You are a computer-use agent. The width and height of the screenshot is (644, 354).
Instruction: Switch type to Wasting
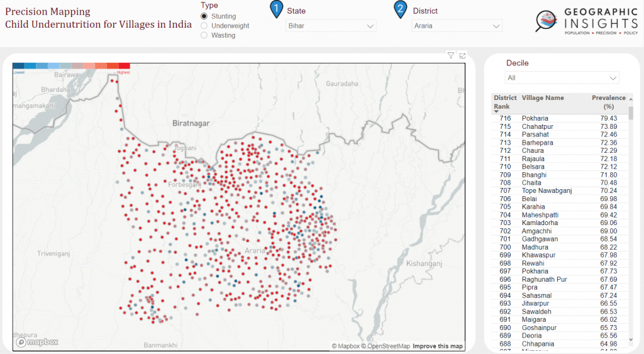click(204, 35)
